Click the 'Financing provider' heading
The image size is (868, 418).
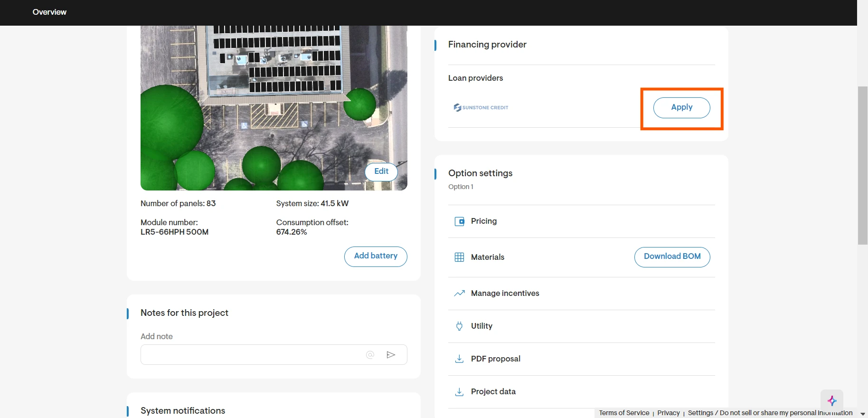point(487,45)
